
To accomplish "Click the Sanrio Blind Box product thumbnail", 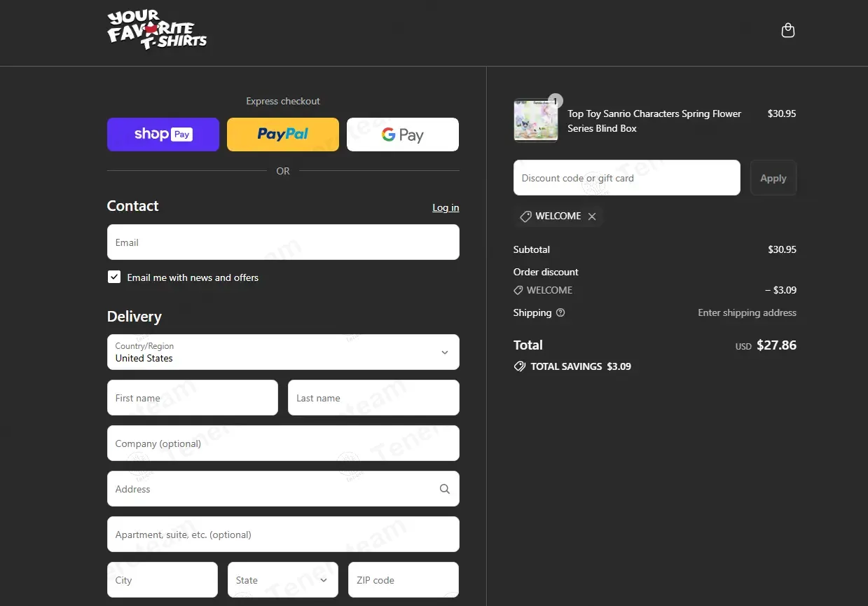I will click(x=536, y=120).
